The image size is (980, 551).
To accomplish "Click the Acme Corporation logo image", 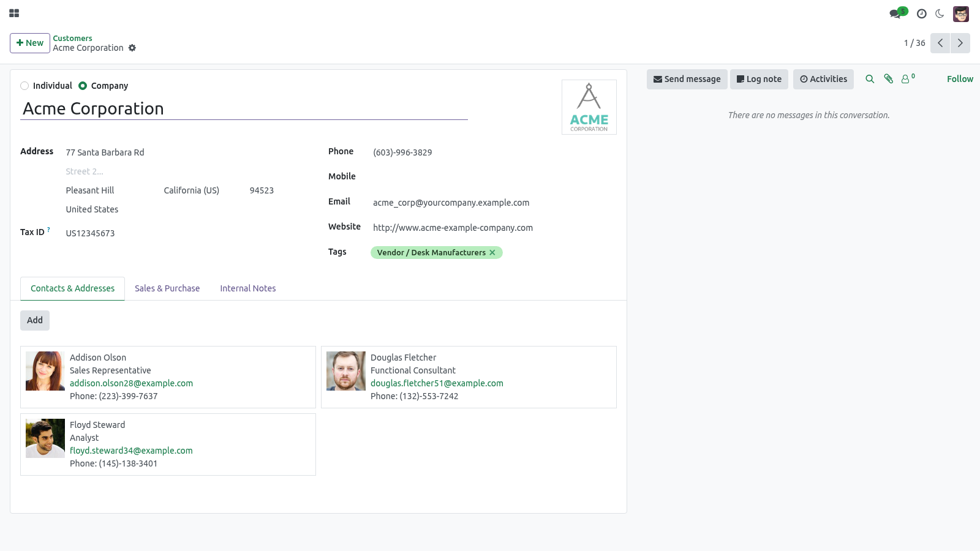I will coord(589,107).
